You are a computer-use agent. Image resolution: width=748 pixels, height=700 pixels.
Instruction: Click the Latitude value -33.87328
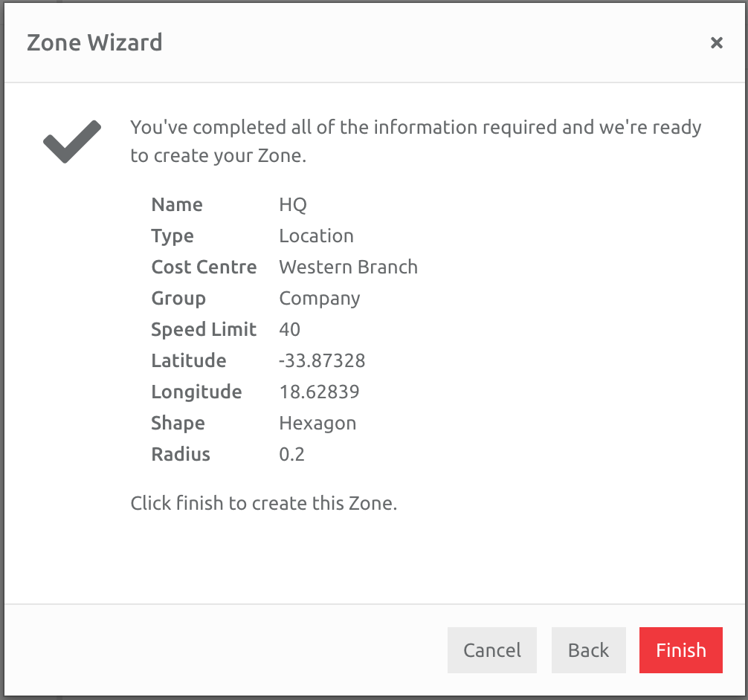pyautogui.click(x=320, y=360)
